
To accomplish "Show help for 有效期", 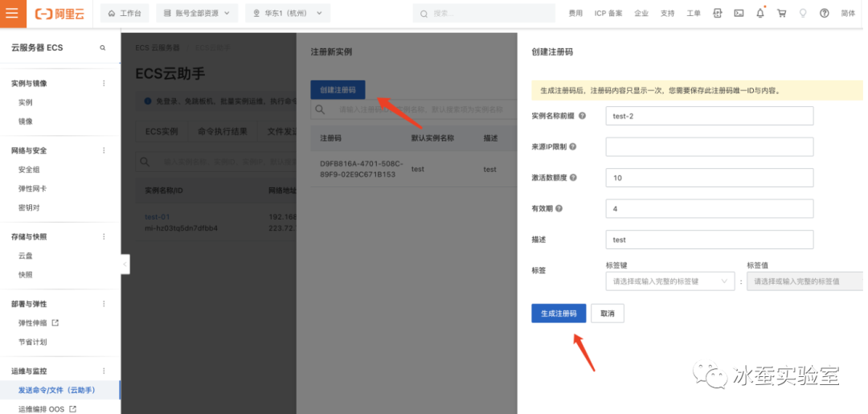I will click(x=559, y=209).
